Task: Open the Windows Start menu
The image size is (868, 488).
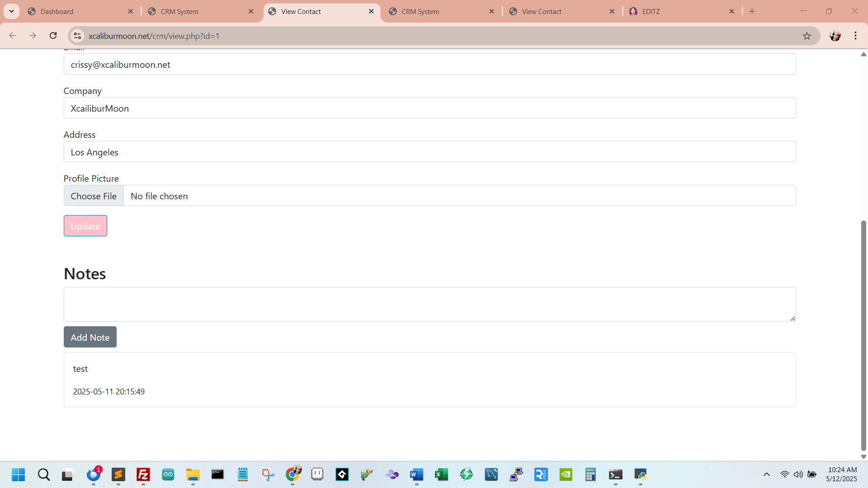Action: pos(18,474)
